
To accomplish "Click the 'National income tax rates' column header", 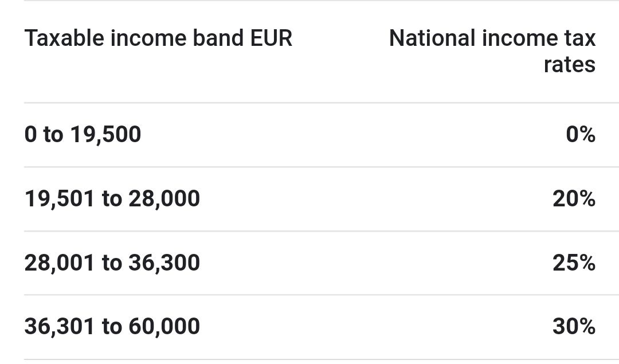I will (492, 51).
